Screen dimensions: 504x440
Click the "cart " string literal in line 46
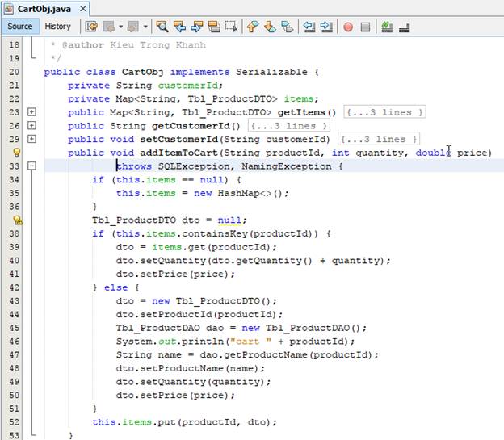pos(250,342)
